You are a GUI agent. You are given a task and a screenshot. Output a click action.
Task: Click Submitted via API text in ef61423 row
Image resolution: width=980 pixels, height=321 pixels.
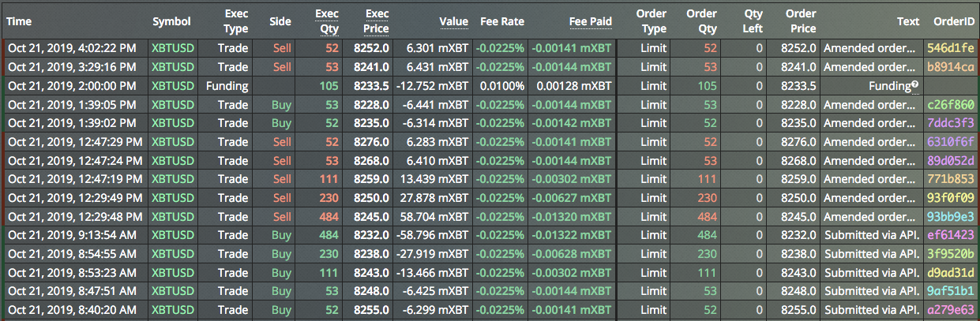pyautogui.click(x=872, y=234)
